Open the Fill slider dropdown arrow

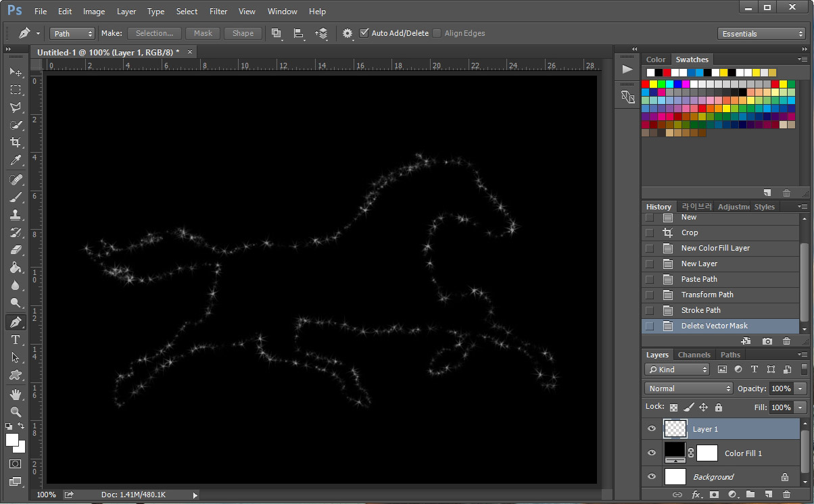[801, 407]
